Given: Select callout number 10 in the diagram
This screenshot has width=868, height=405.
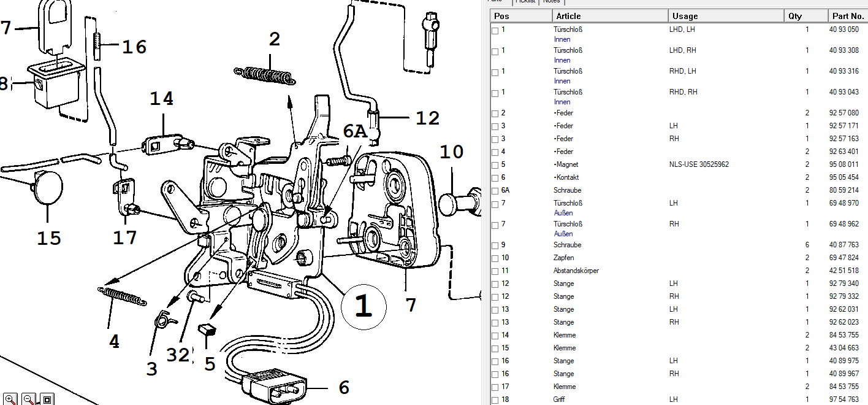Looking at the screenshot, I should point(451,151).
